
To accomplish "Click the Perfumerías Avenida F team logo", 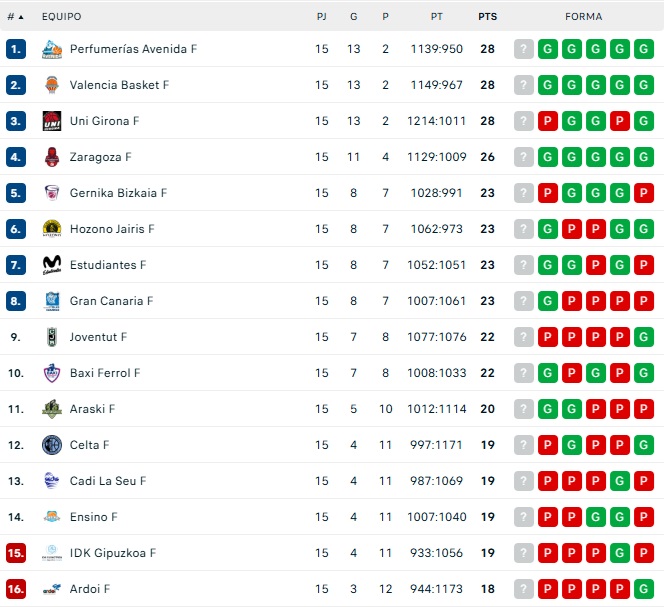I will [x=52, y=49].
